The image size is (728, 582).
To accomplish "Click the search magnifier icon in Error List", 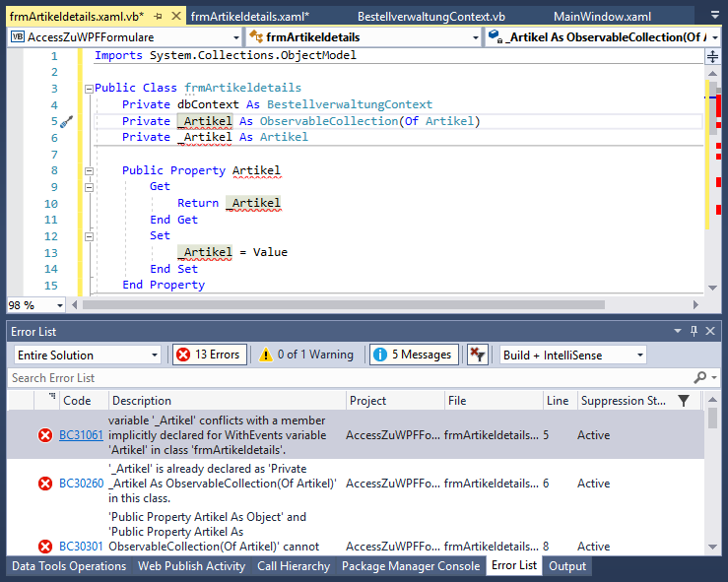I will tap(700, 377).
